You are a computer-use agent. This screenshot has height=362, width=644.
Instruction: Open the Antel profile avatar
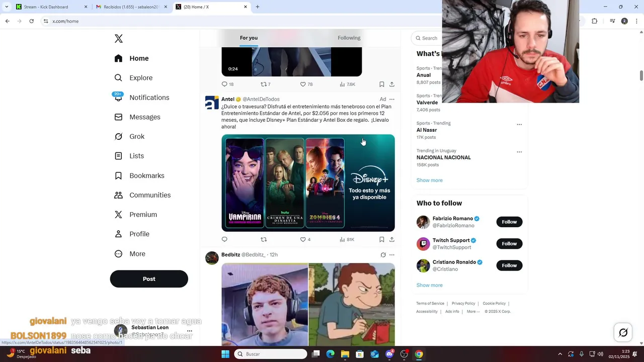pos(212,103)
